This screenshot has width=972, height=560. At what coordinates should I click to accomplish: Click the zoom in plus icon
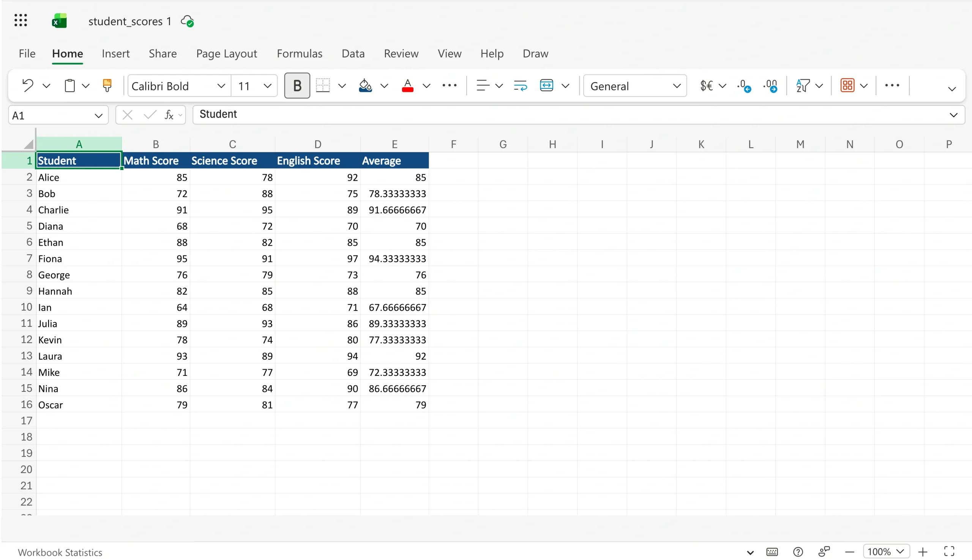tap(922, 552)
